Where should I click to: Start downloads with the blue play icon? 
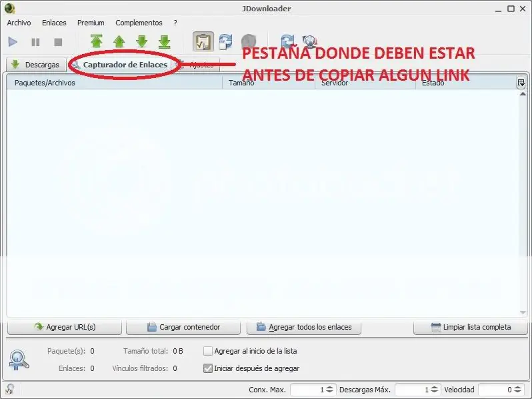click(13, 42)
